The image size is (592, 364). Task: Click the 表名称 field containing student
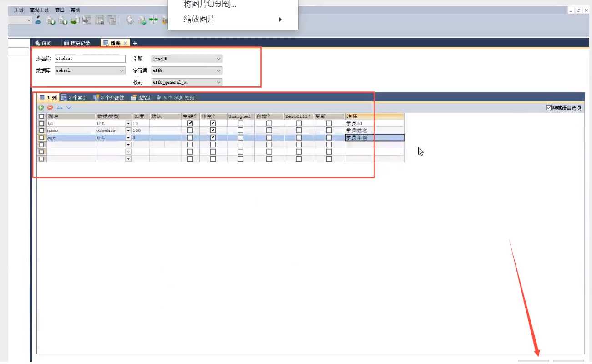coord(90,59)
